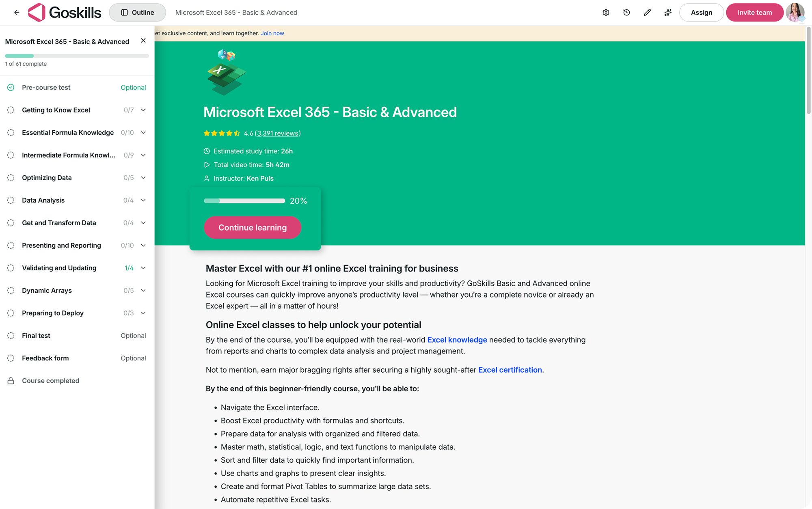Open the settings gear icon

pos(606,13)
